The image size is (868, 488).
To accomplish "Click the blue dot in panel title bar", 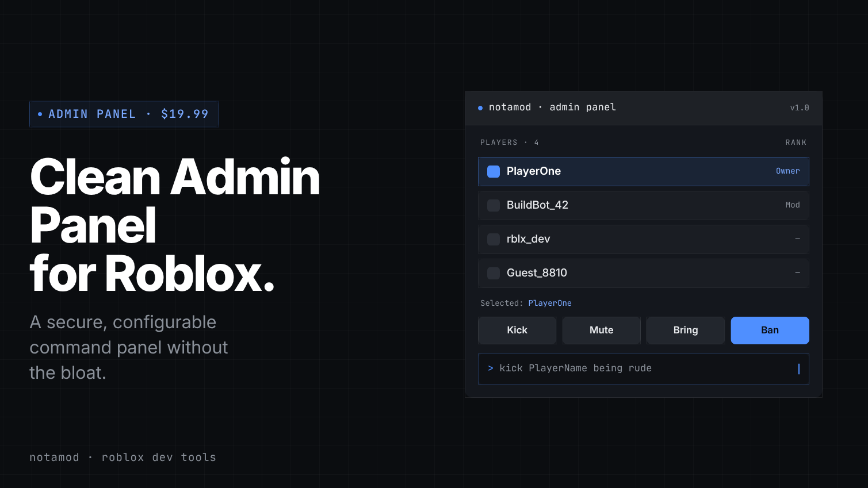I will (480, 108).
